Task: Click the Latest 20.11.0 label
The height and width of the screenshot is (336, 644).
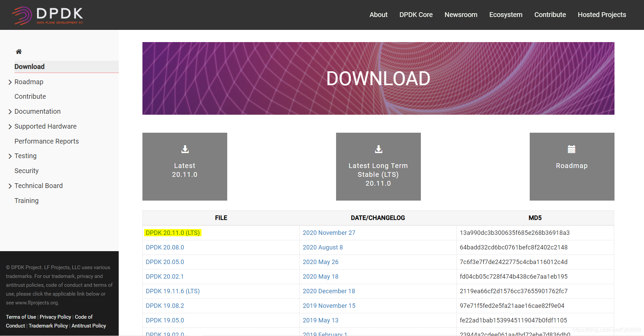Action: [x=185, y=170]
